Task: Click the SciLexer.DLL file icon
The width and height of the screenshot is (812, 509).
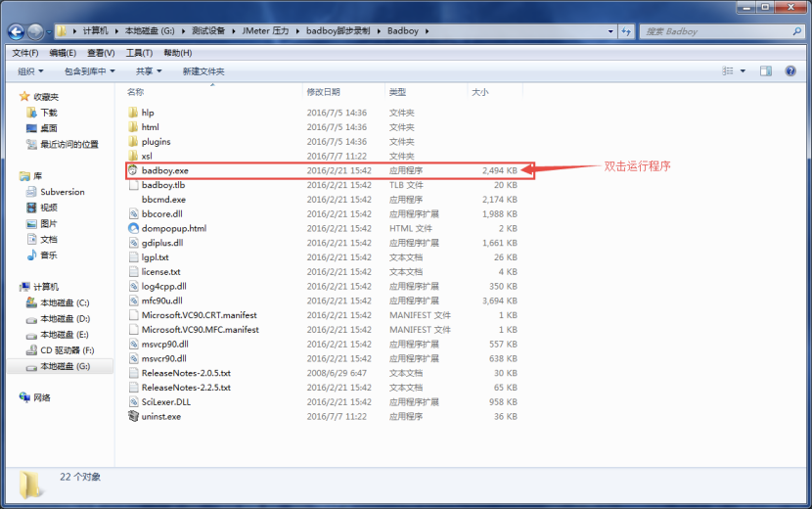Action: point(133,401)
